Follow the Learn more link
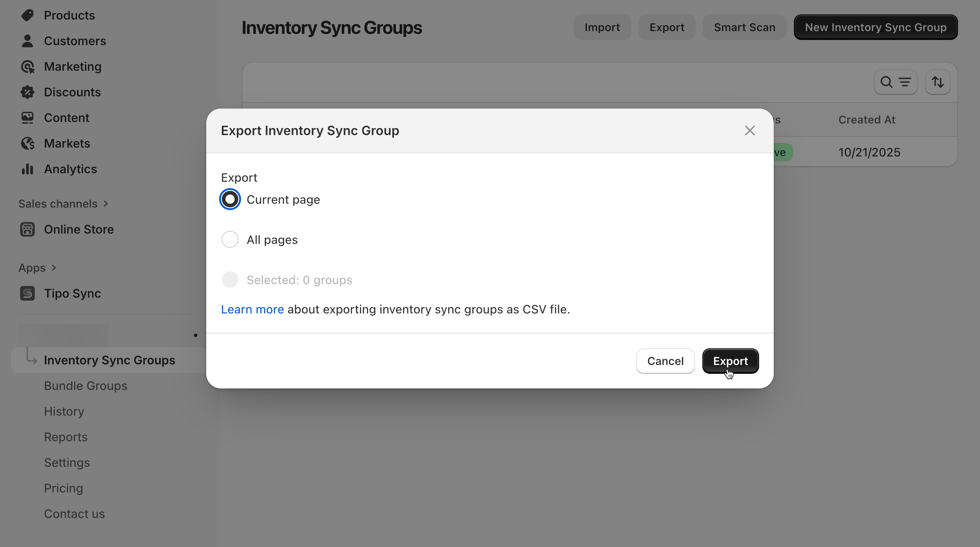This screenshot has height=547, width=980. (x=252, y=309)
